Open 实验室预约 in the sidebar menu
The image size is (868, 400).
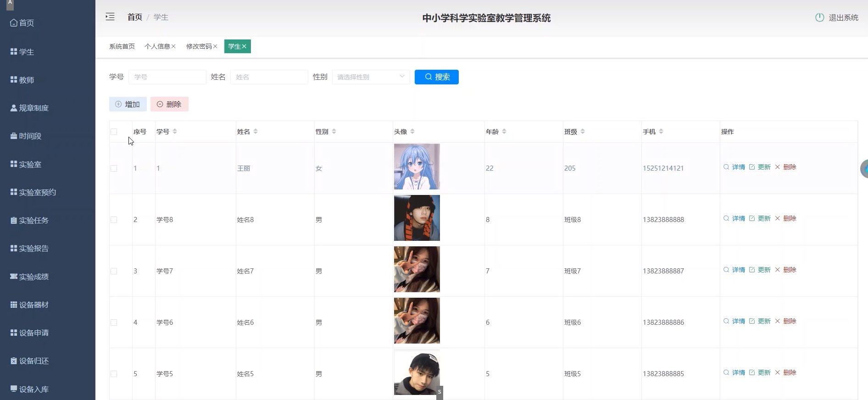click(37, 192)
